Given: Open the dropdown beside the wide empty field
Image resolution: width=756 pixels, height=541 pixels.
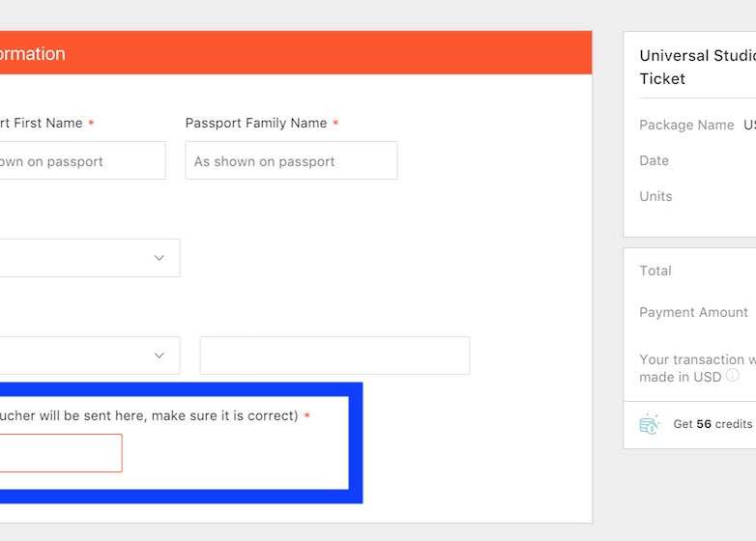Looking at the screenshot, I should coord(89,356).
